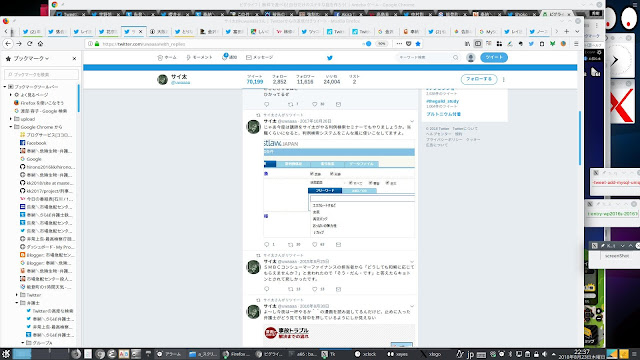The width and height of the screenshot is (640, 360).
Task: Expand the よく見るページ folder
Action: (x=11, y=95)
